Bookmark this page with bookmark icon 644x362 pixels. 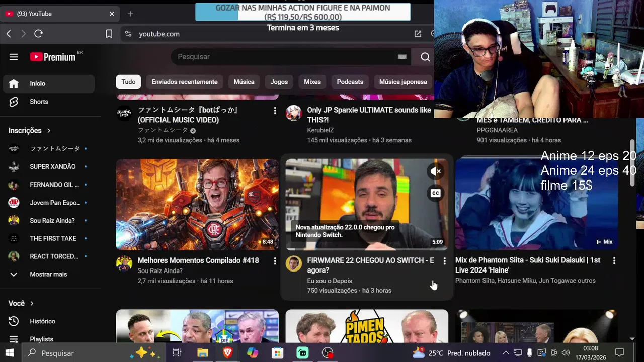pos(109,34)
